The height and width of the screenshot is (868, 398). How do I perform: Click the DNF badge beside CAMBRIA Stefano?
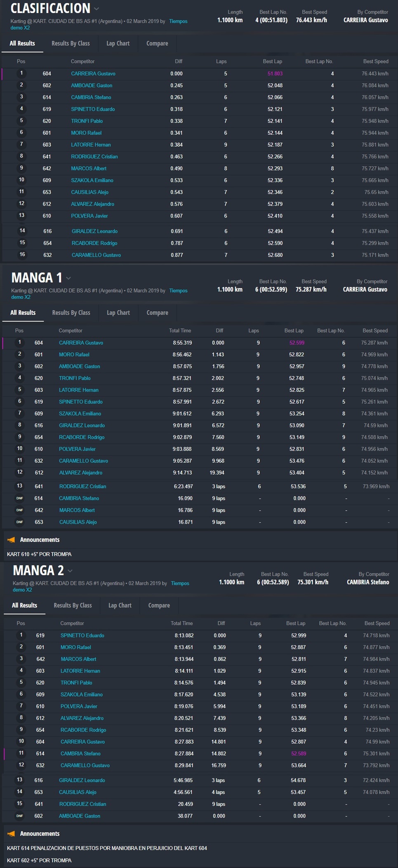pos(19,498)
